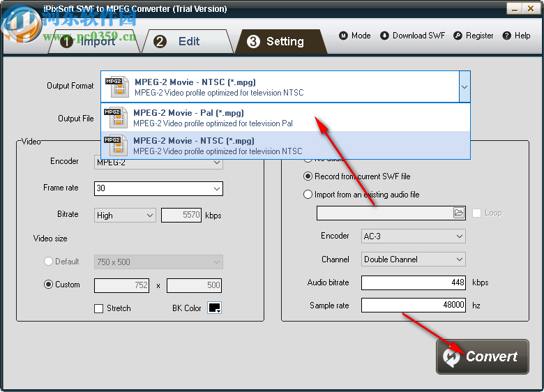Click the Sample rate field showing 48000
544x392 pixels.
413,305
